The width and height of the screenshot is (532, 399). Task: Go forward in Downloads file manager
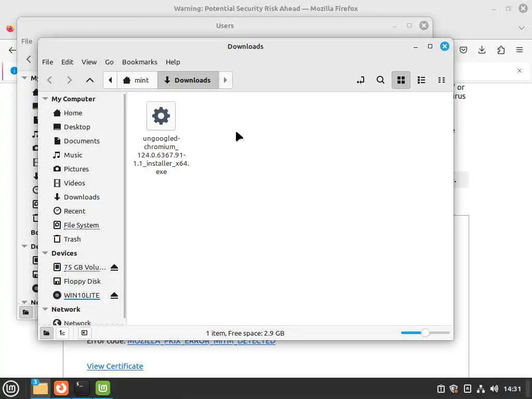point(70,80)
